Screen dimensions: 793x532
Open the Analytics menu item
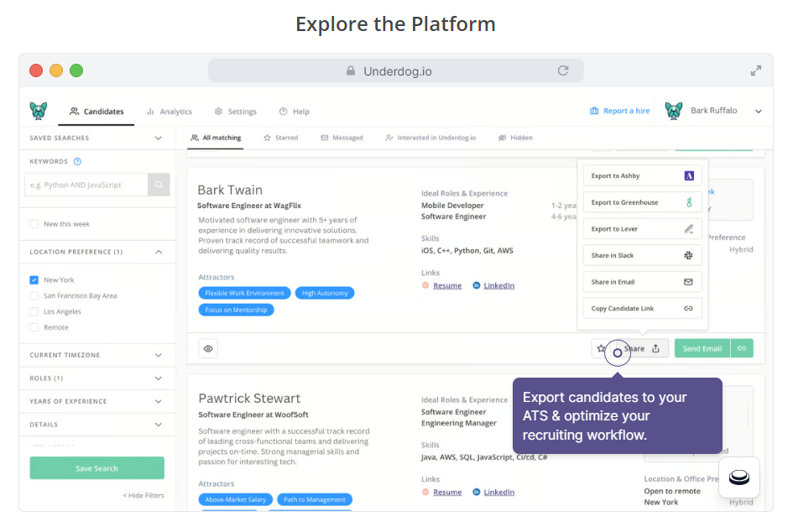170,111
